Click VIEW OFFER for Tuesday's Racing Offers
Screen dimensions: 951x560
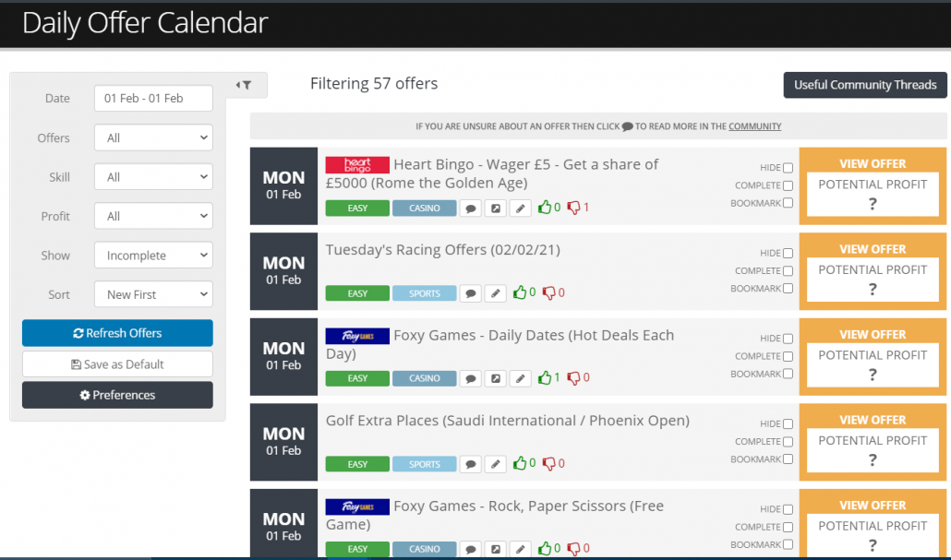point(873,249)
